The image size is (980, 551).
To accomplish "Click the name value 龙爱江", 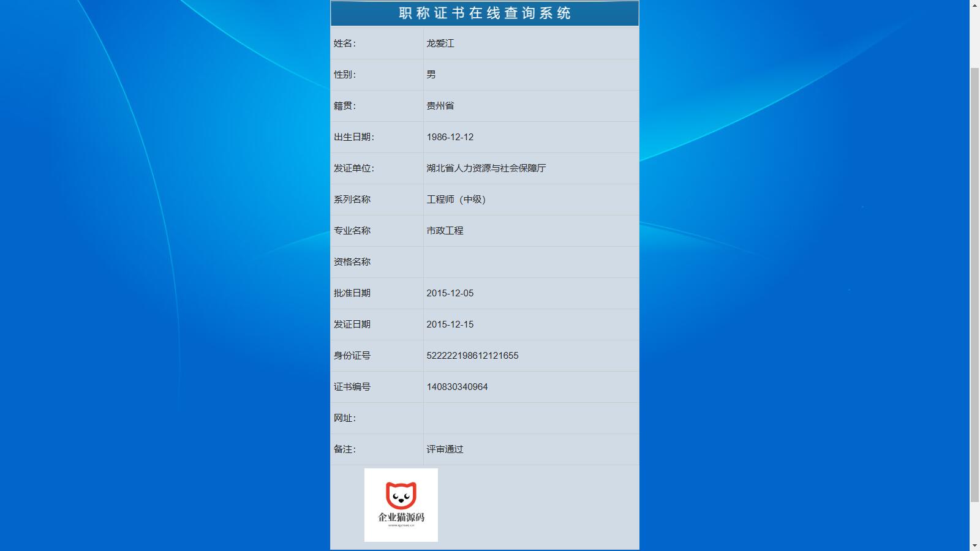I will click(440, 43).
